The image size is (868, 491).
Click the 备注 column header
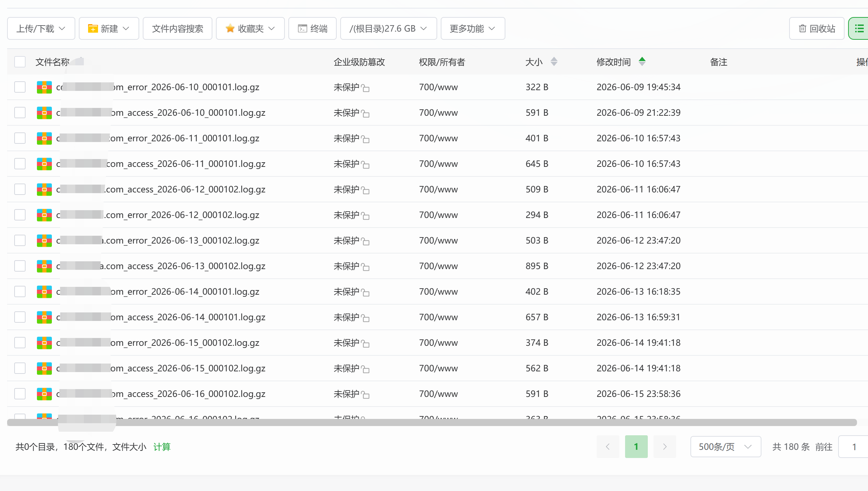(719, 62)
